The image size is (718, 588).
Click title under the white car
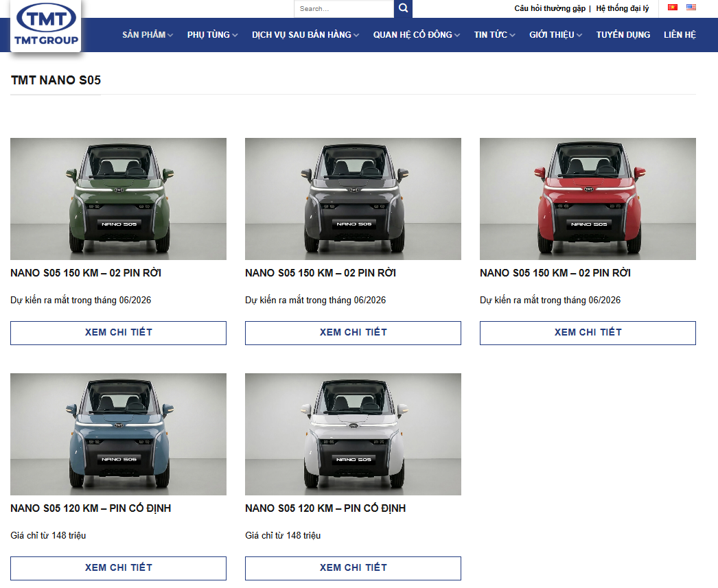pyautogui.click(x=325, y=508)
